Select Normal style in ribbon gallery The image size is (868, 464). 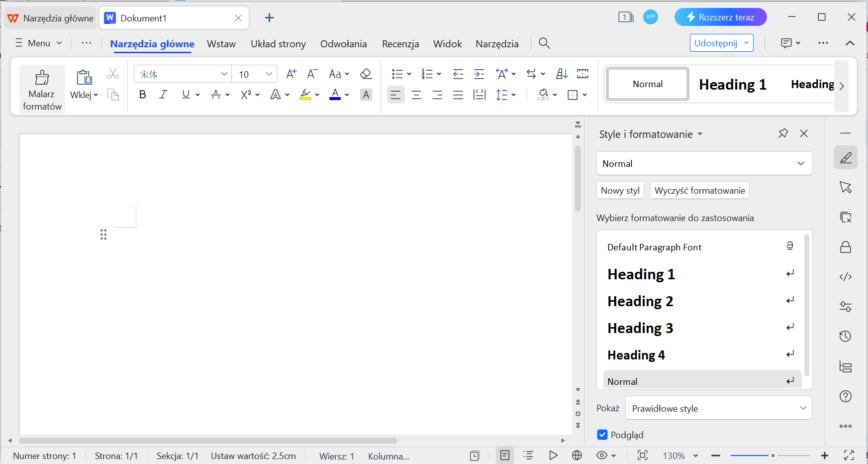648,84
